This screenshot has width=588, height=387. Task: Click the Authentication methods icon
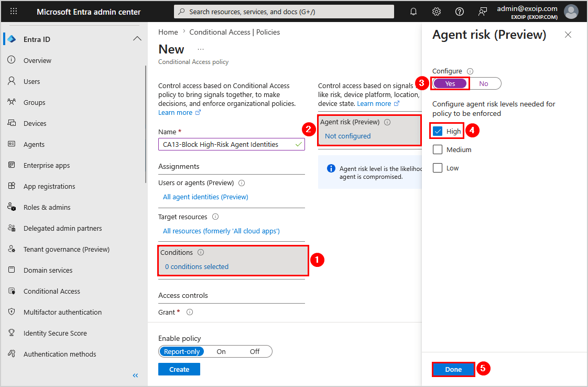pyautogui.click(x=12, y=353)
